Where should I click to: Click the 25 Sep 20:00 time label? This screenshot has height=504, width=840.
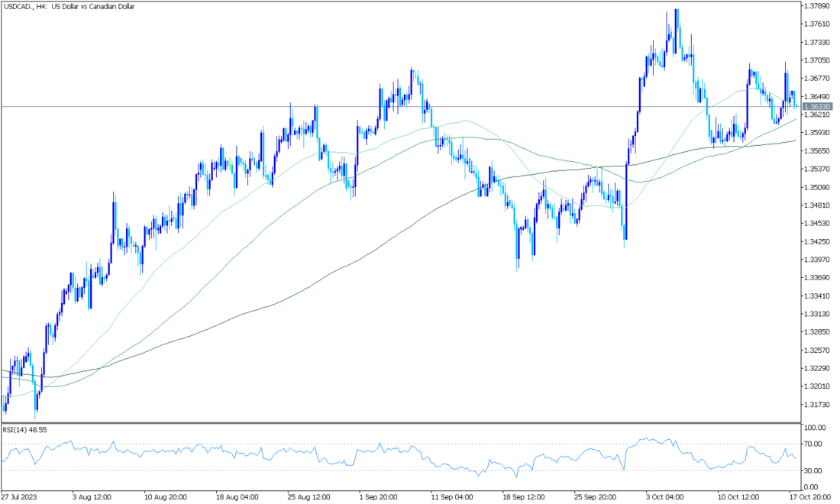(x=595, y=497)
